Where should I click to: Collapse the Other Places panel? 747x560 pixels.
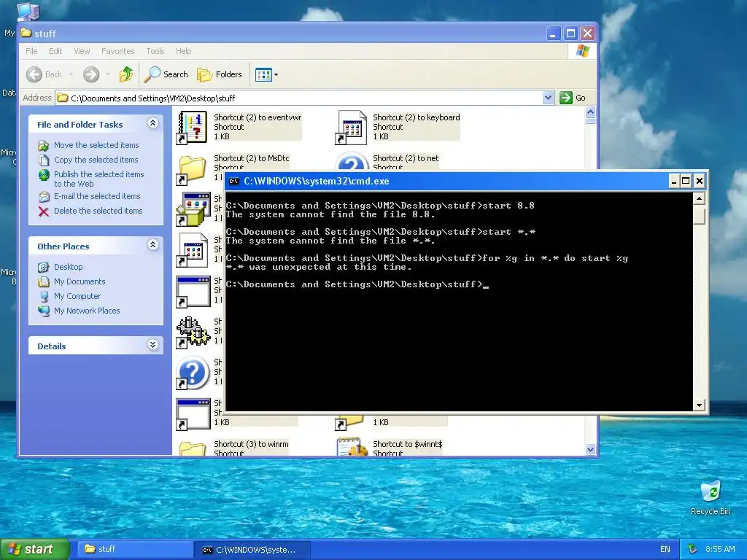152,245
